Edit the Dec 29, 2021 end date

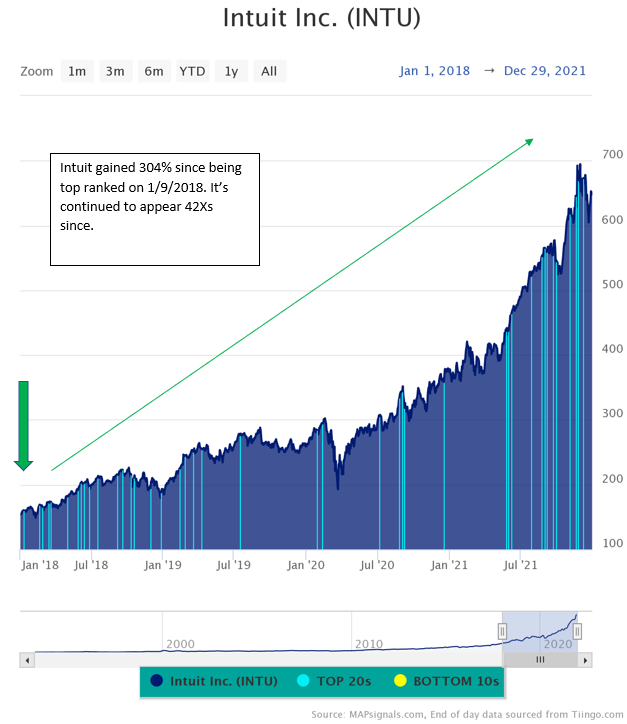[545, 71]
